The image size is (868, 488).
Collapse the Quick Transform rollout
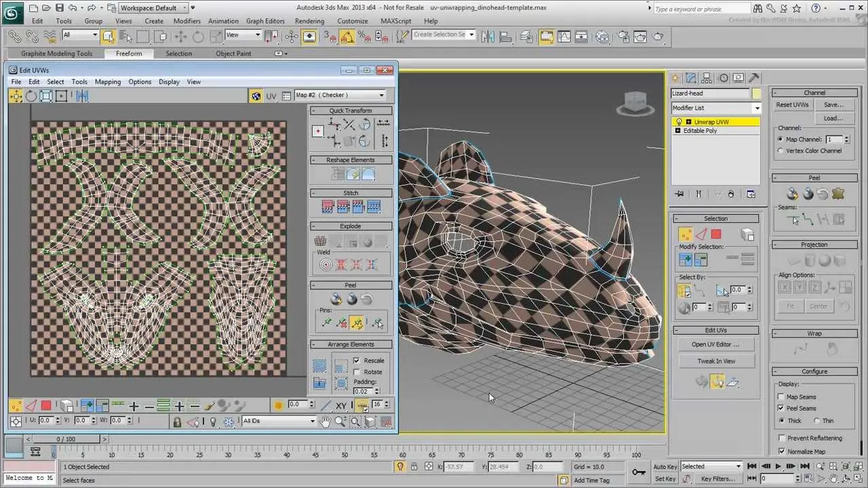click(351, 110)
